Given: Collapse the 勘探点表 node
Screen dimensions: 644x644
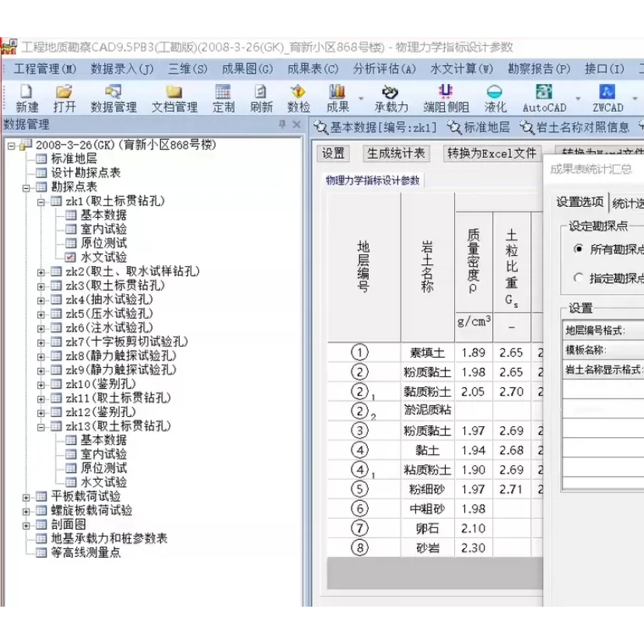Looking at the screenshot, I should tap(26, 188).
